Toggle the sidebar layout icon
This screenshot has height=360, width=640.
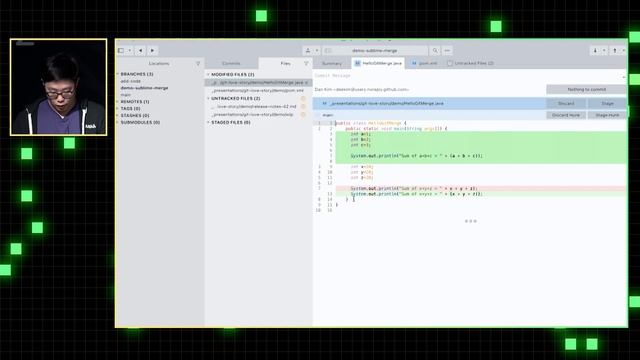[x=121, y=51]
